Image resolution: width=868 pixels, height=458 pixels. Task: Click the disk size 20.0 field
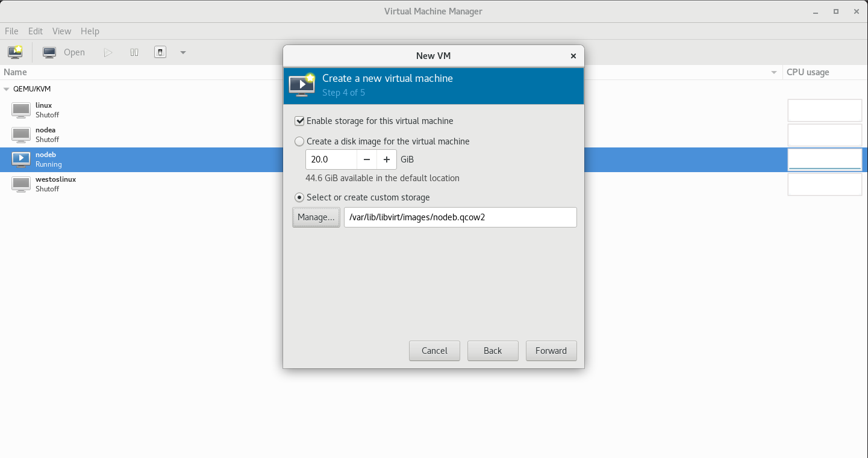pyautogui.click(x=331, y=160)
